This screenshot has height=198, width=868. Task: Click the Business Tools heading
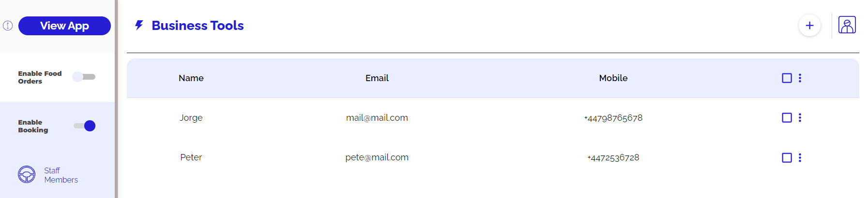point(198,25)
